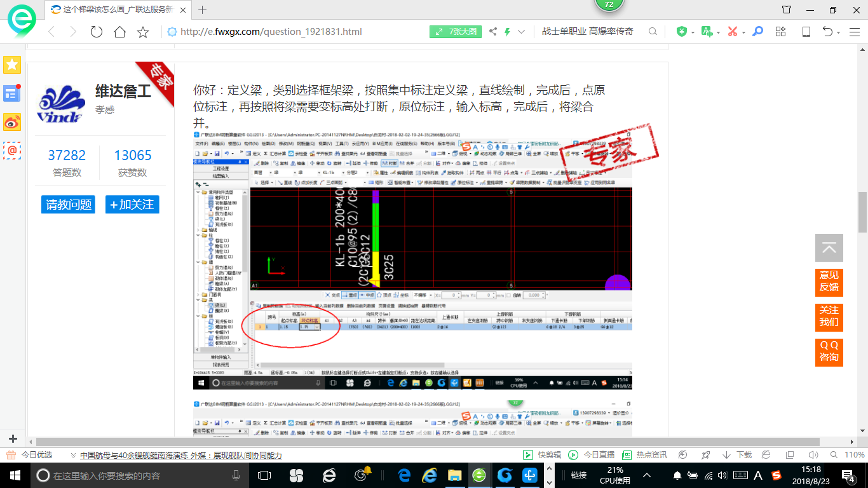Open 快剪辑 in bottom bar

(x=542, y=455)
